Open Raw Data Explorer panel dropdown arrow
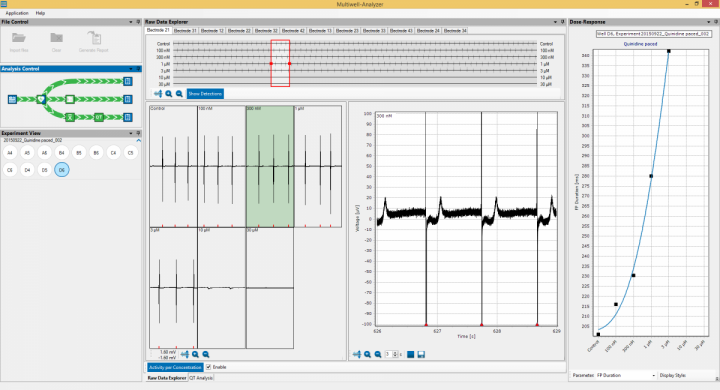Screen dimensions: 720x390 tap(555, 22)
